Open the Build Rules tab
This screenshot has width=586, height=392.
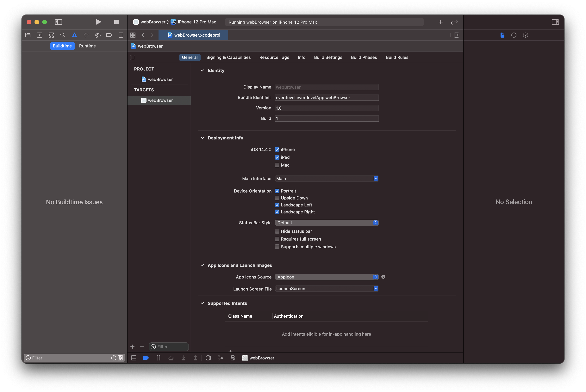pyautogui.click(x=397, y=58)
